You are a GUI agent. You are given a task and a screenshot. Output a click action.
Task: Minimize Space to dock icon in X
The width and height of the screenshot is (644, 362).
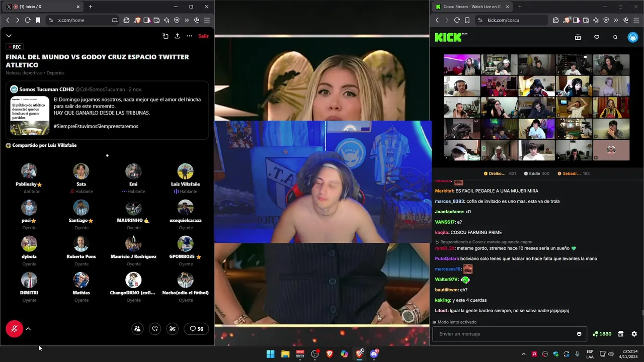(x=166, y=36)
